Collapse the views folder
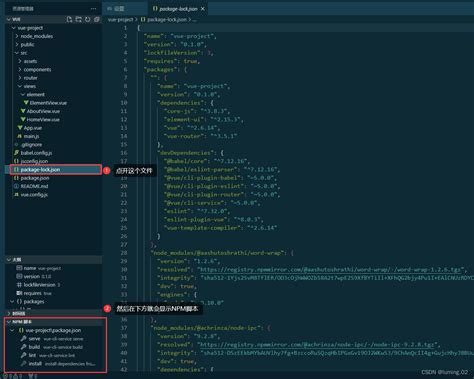474x379 pixels. [20, 86]
